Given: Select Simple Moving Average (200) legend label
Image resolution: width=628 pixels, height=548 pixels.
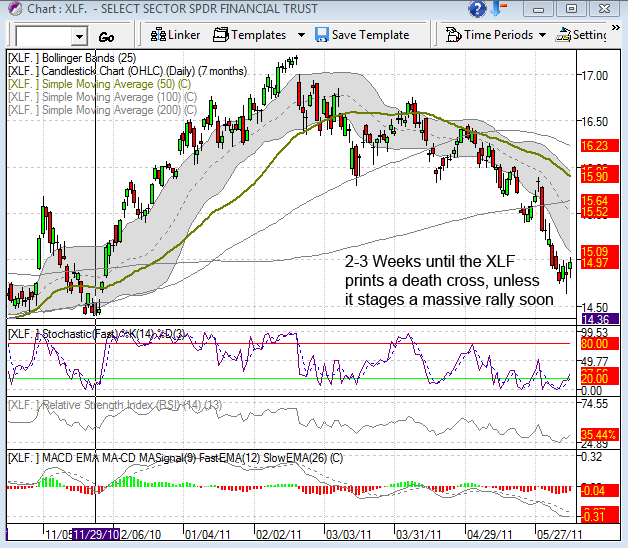Looking at the screenshot, I should click(x=103, y=110).
